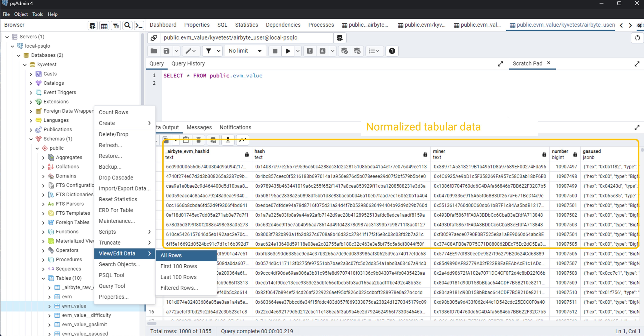The image size is (644, 336).
Task: Expand the evm_value__difficulty table node
Action: (49, 316)
